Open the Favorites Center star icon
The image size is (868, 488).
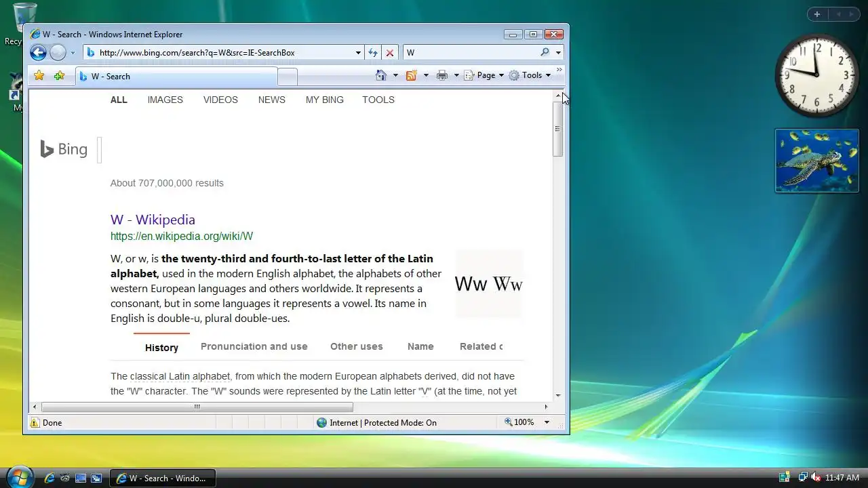point(39,76)
